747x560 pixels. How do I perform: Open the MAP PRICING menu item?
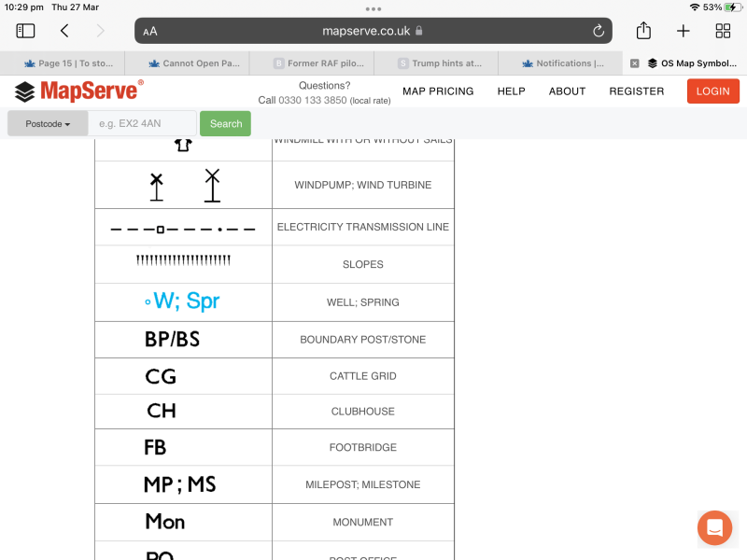[x=438, y=91]
